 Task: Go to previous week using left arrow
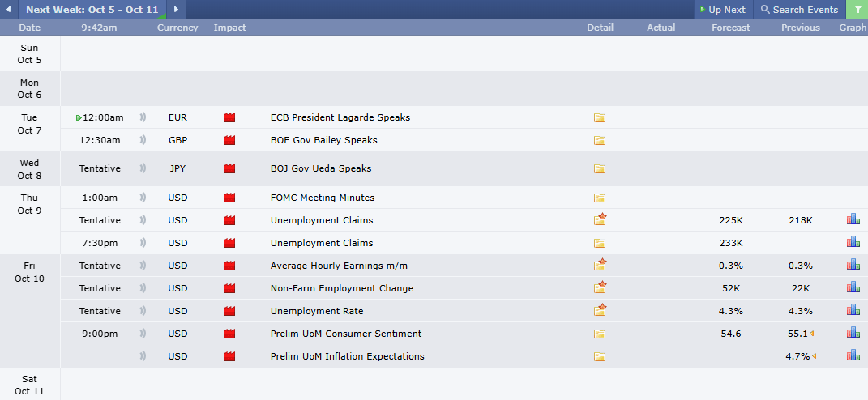[x=9, y=10]
